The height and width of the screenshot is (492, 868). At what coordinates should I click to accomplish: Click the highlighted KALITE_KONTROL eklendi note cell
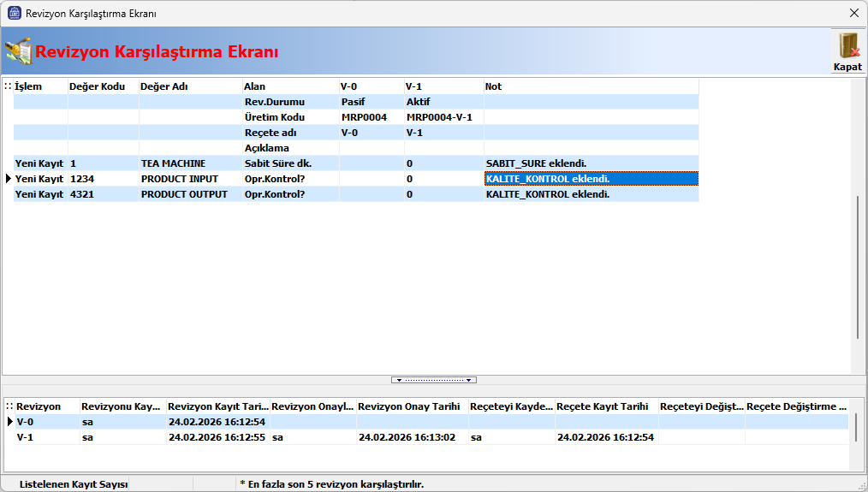tap(591, 179)
